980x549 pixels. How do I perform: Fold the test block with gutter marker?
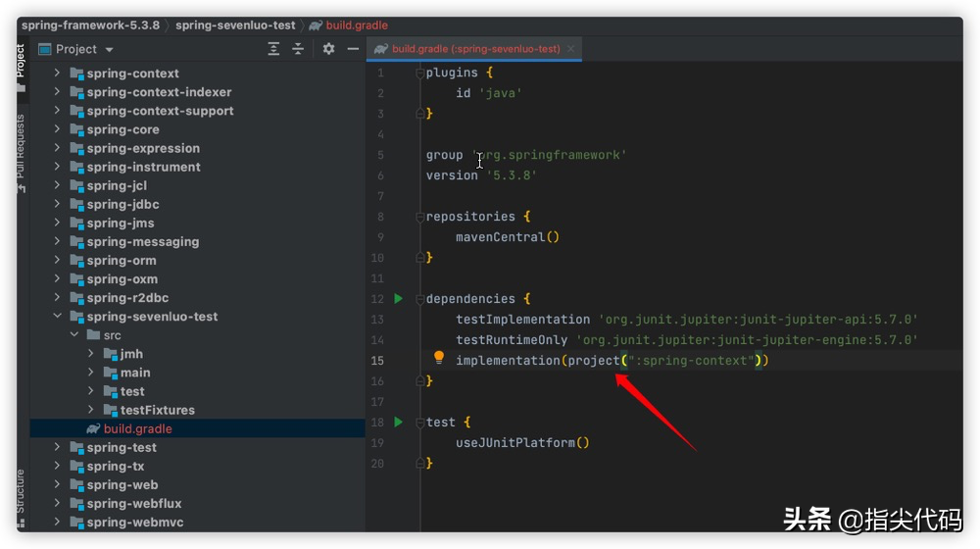point(420,423)
